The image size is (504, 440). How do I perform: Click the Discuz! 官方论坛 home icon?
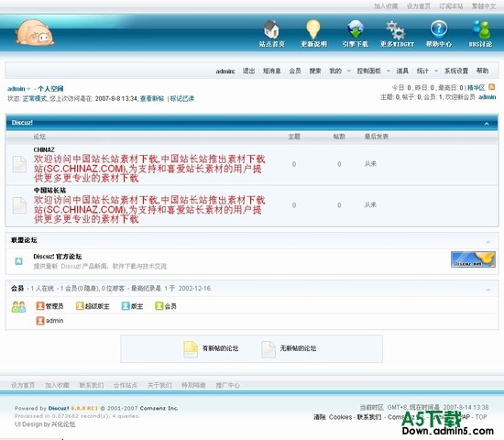(18, 261)
